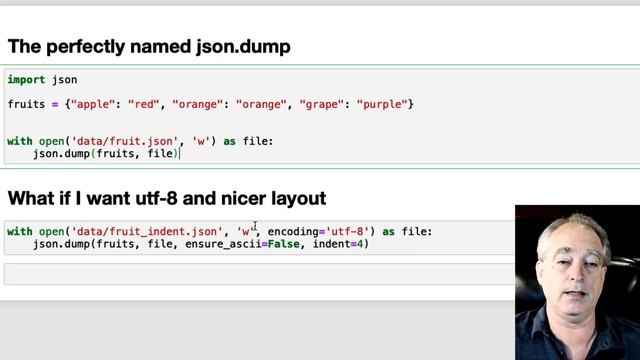The width and height of the screenshot is (640, 360).
Task: Click the "apple" key in the fruits dictionary
Action: click(x=93, y=104)
